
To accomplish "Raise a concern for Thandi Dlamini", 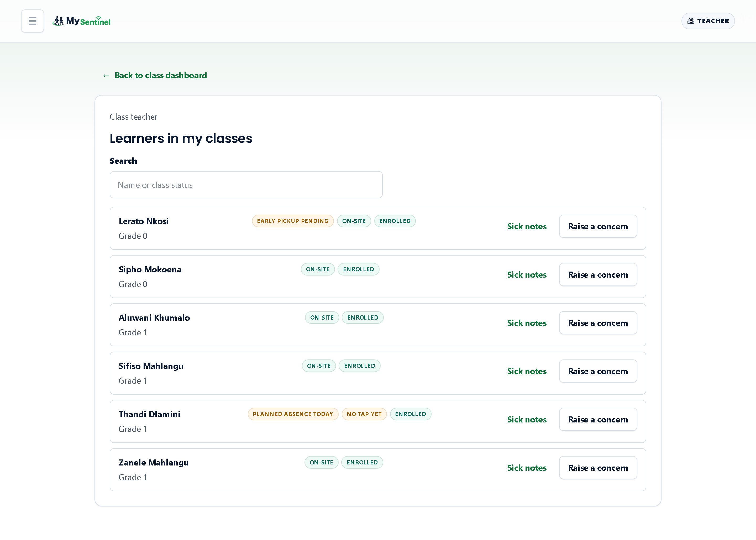I will pos(598,420).
